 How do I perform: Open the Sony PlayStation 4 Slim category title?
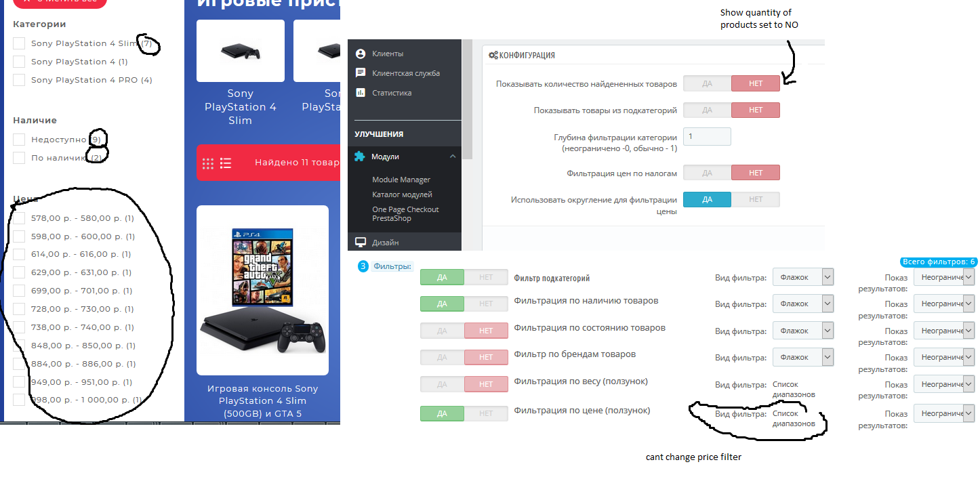241,107
